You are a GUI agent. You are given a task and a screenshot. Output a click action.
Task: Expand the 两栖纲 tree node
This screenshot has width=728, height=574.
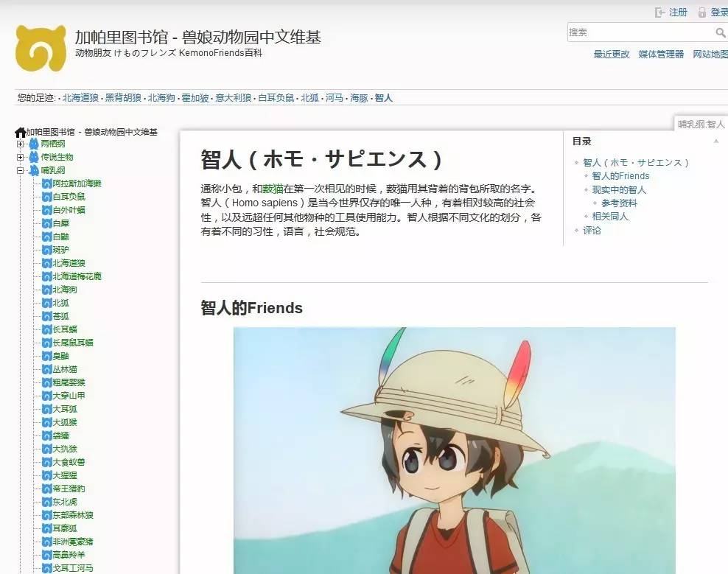pyautogui.click(x=20, y=144)
